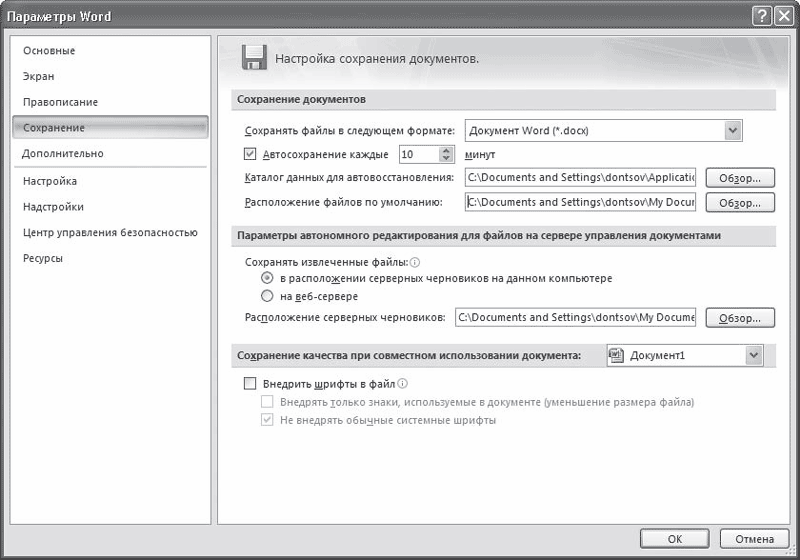Toggle the Автосохранение каждые checkbox
This screenshot has width=800, height=560.
pos(250,154)
